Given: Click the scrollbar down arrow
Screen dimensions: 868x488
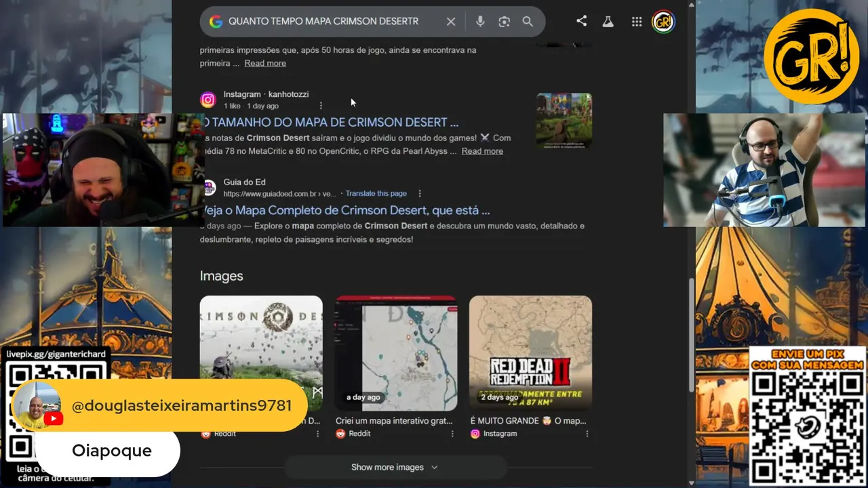Looking at the screenshot, I should [x=691, y=483].
